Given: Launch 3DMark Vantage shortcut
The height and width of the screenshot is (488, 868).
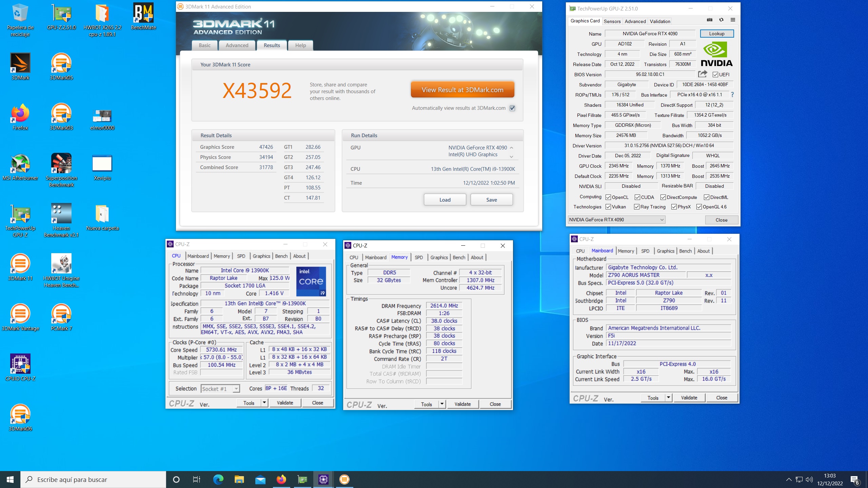Looking at the screenshot, I should (20, 317).
